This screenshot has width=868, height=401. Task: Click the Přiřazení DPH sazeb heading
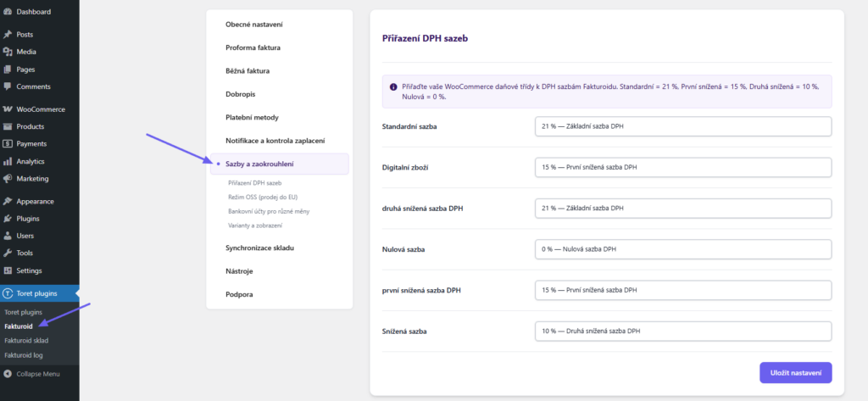coord(426,39)
